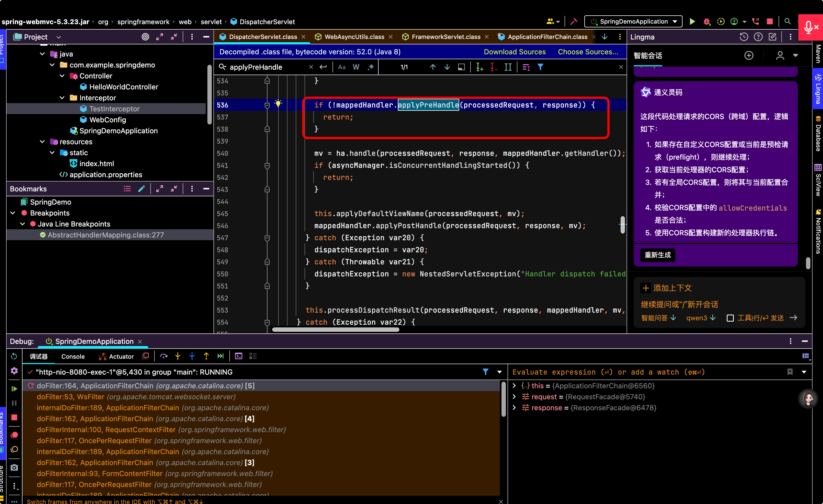Click the filter search results funnel icon

coord(540,67)
